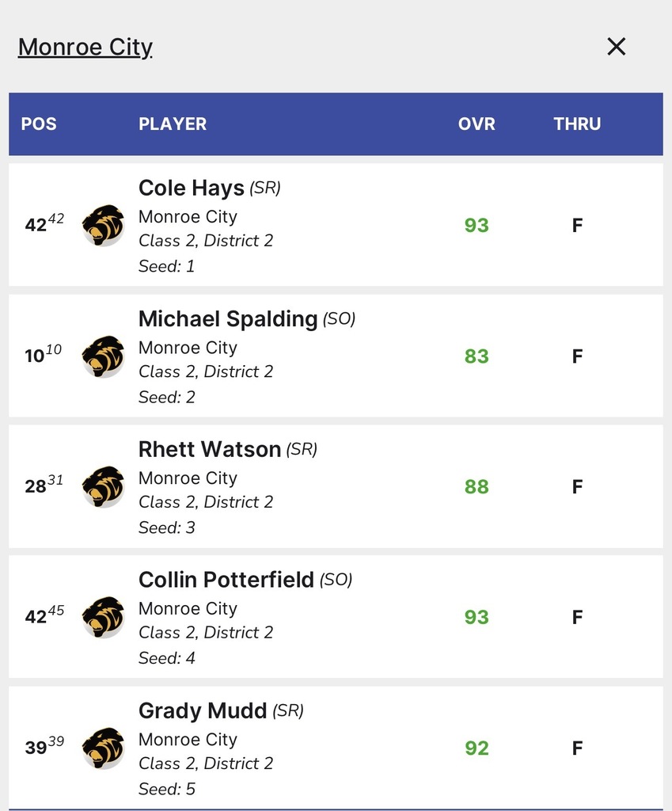Click Grady Mudd's score of 92

coord(476,748)
